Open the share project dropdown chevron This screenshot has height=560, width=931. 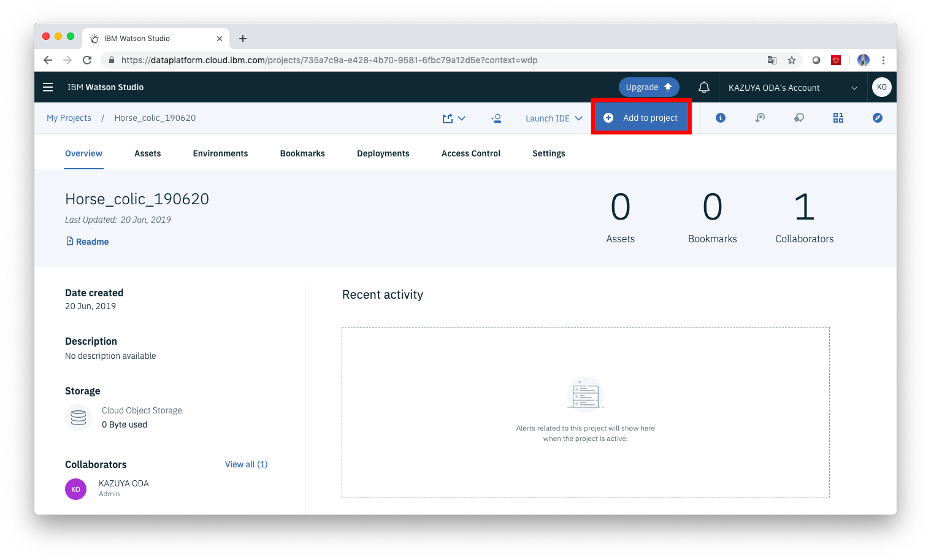tap(462, 118)
